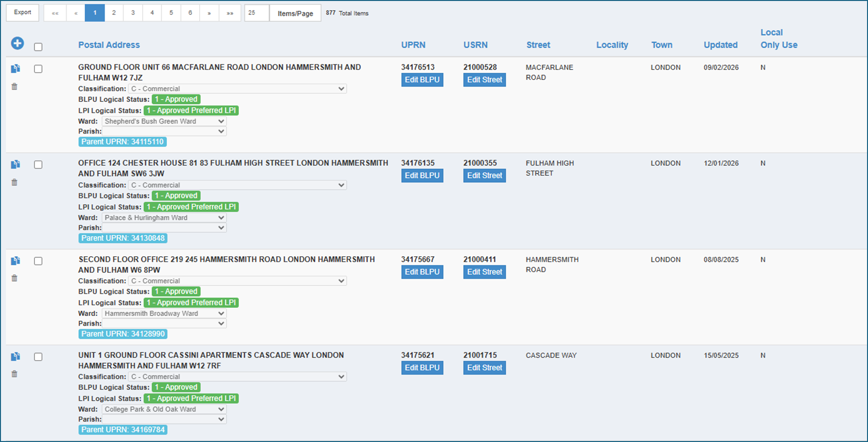Go to page 6
The height and width of the screenshot is (442, 868).
click(191, 13)
